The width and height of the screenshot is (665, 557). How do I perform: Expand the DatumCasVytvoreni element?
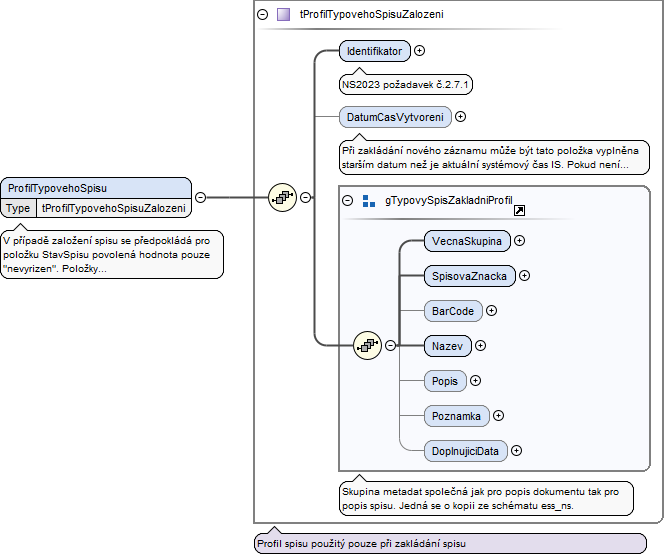(x=460, y=117)
